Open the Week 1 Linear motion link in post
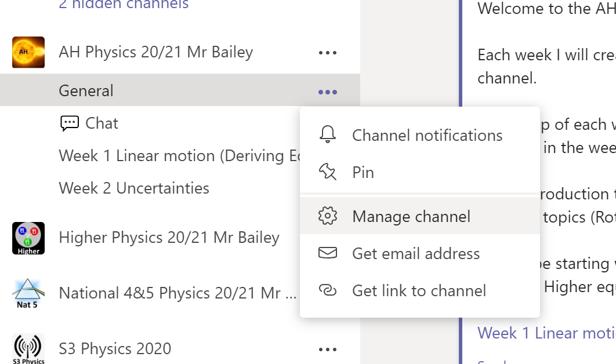 click(546, 333)
